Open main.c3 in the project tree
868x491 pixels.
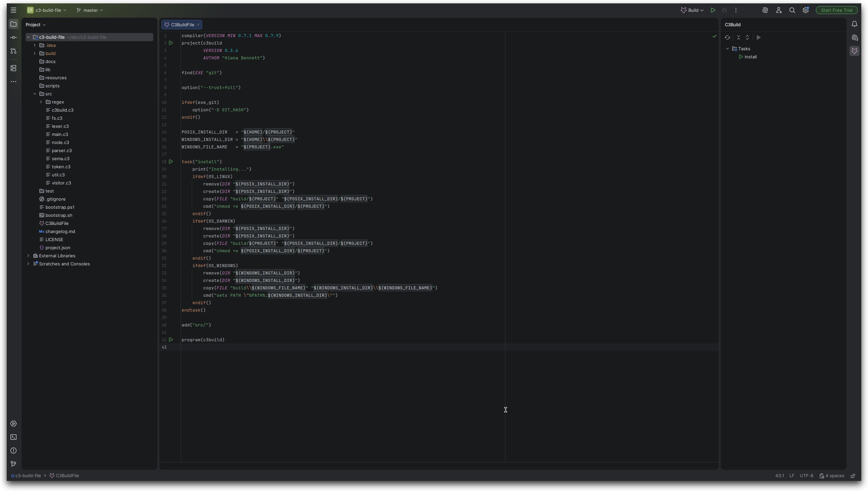click(60, 134)
